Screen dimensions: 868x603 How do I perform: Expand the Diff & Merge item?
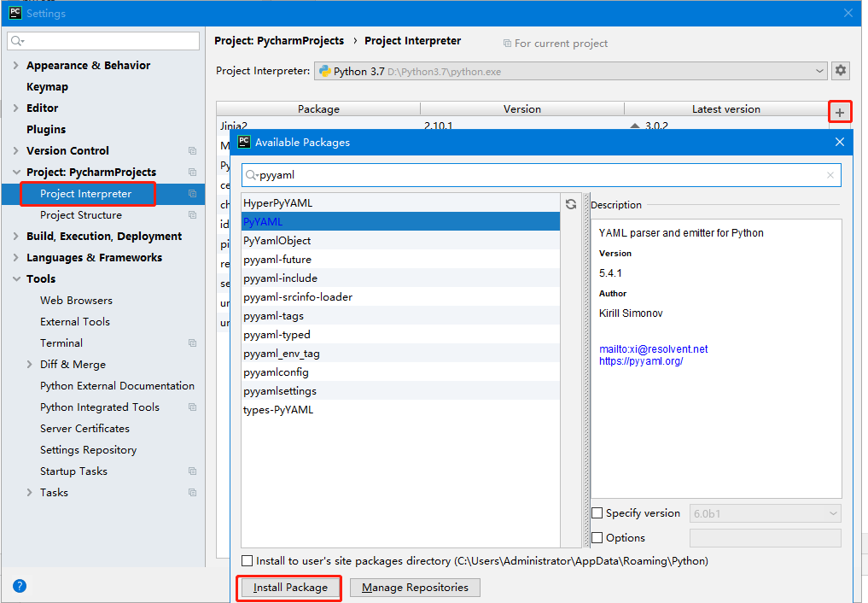point(29,365)
